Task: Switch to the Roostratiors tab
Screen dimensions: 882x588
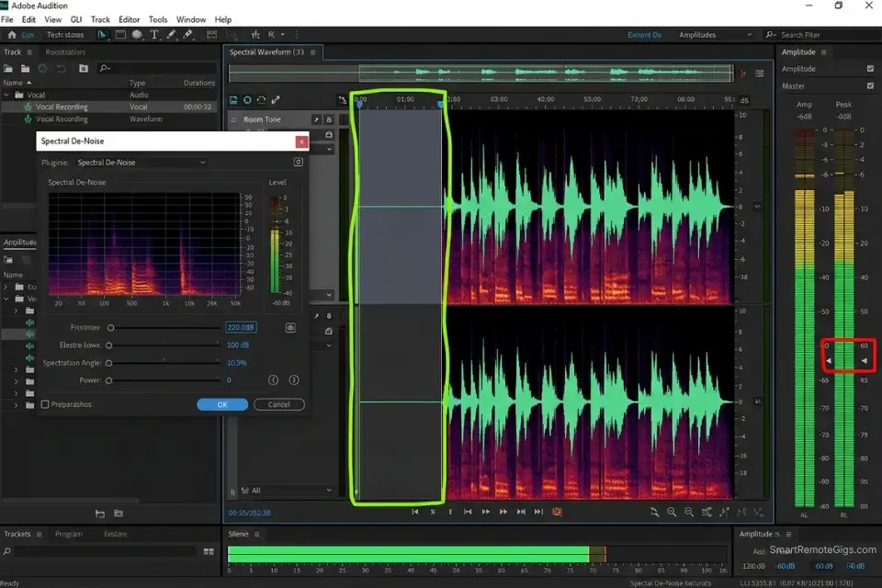Action: [65, 52]
